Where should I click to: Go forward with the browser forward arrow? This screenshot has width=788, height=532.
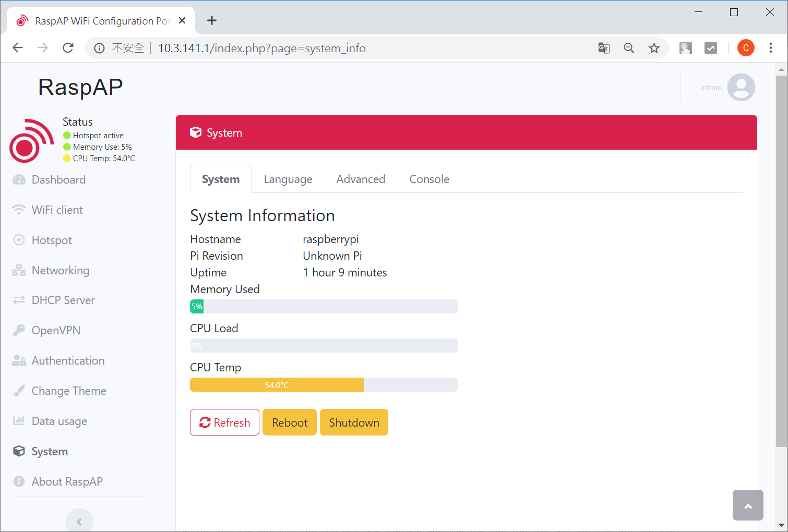pos(43,48)
